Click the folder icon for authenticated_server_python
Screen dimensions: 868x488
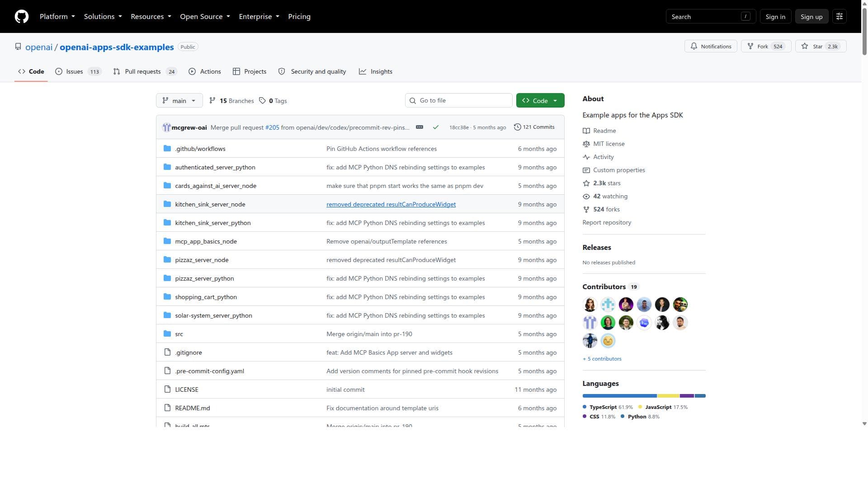pyautogui.click(x=167, y=167)
